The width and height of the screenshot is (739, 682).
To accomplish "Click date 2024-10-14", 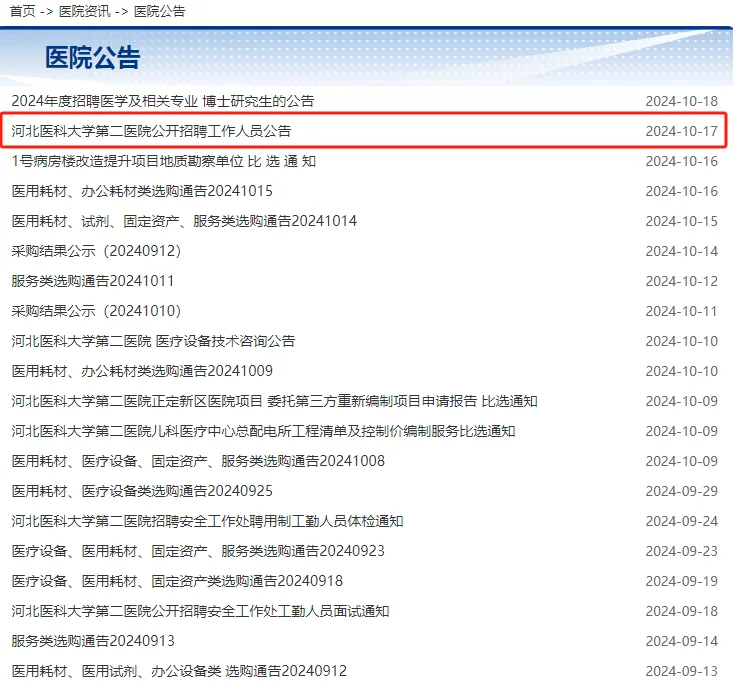I will coord(682,251).
